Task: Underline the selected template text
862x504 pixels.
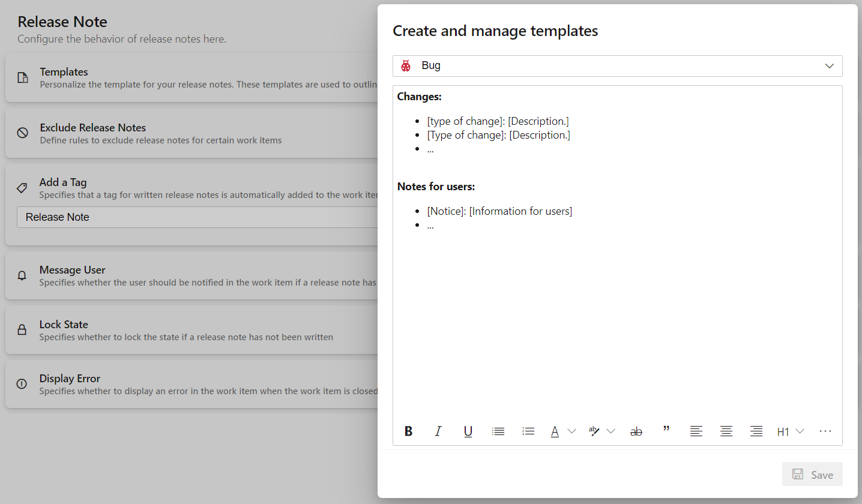Action: [x=468, y=431]
